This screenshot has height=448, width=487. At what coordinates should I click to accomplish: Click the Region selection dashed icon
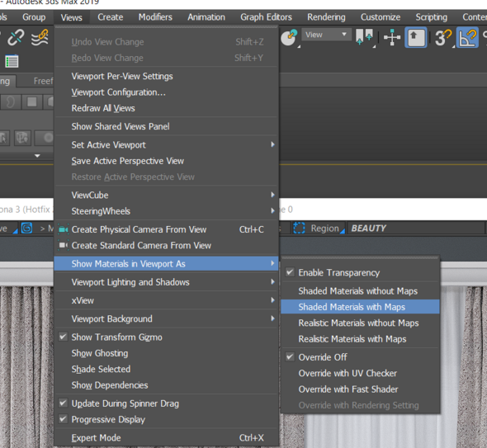coord(299,229)
